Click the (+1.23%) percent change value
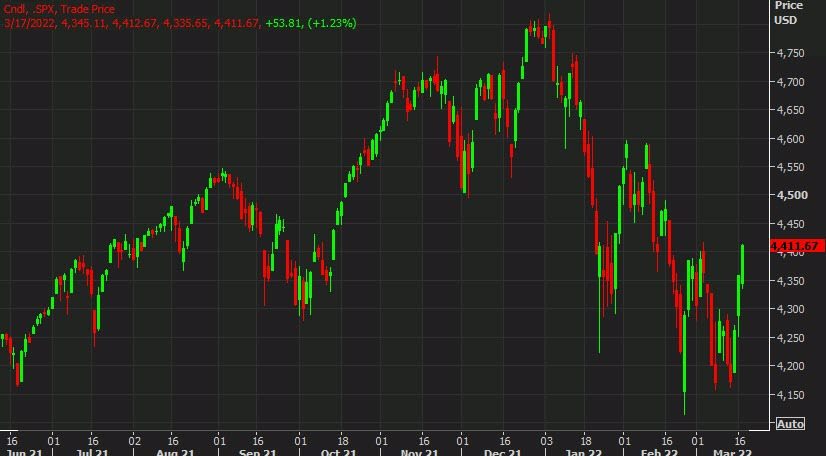The height and width of the screenshot is (456, 826). pos(332,23)
